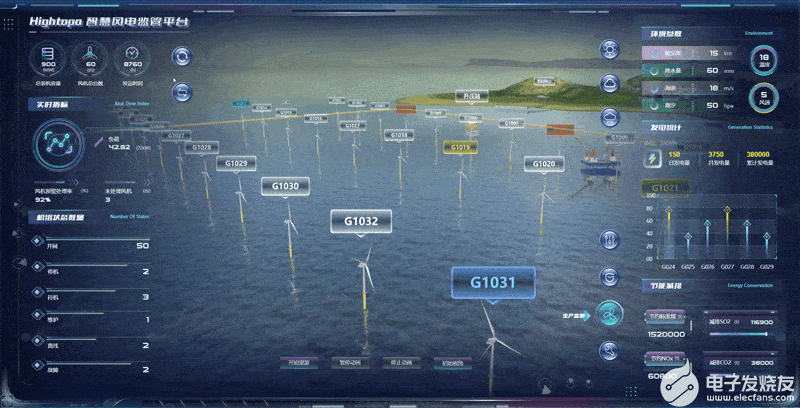Image resolution: width=800 pixels, height=408 pixels.
Task: Click the diamond icon beside value 3
Action: (x=37, y=292)
